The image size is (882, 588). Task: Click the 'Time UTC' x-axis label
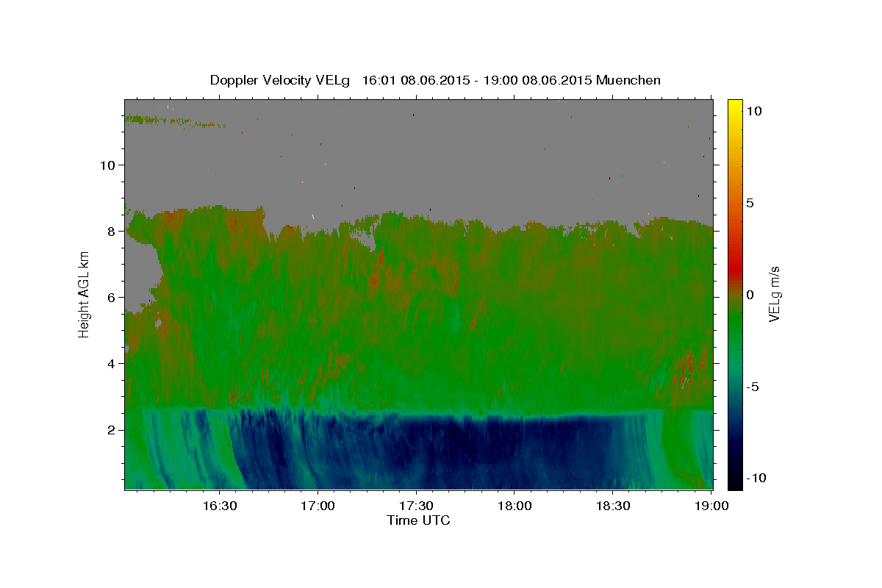418,520
